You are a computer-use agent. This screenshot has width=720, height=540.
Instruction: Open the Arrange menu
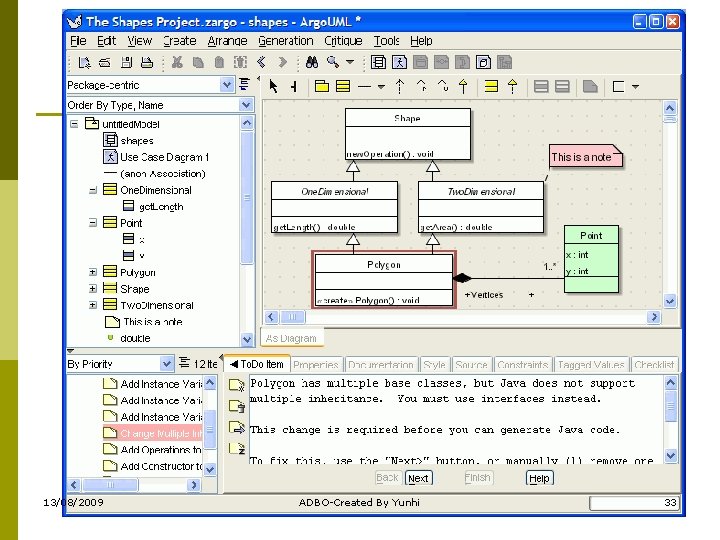pos(227,41)
